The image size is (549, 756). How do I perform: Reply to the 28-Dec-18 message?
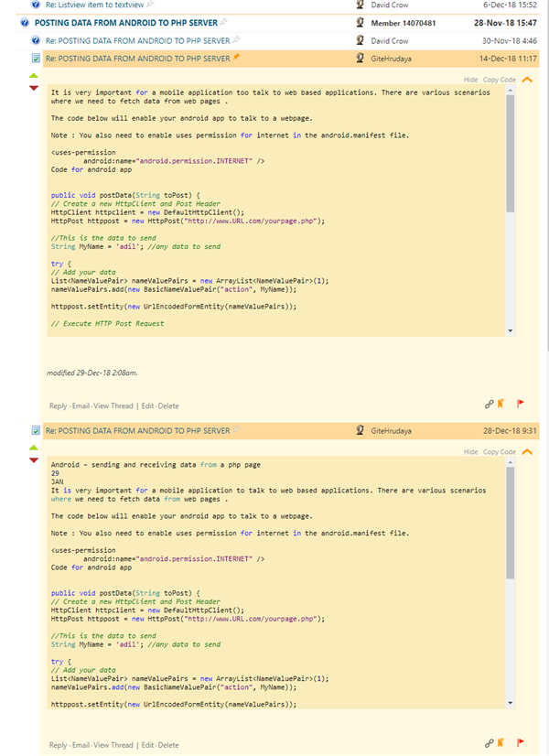[58, 745]
